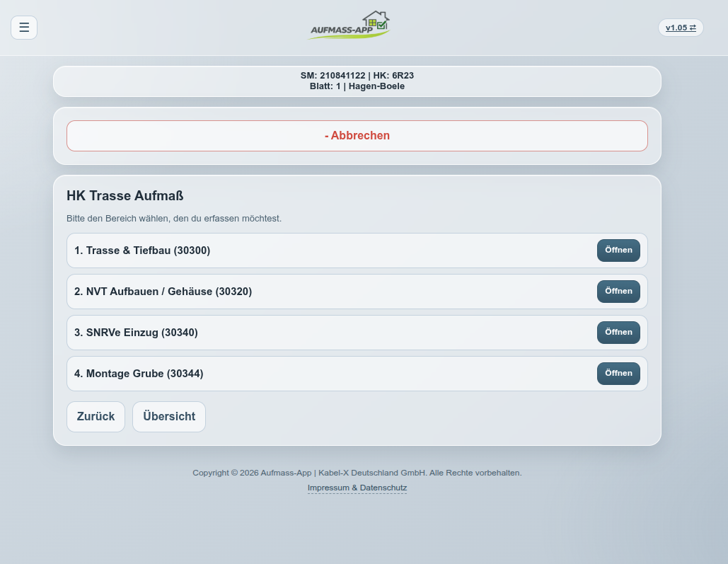Image resolution: width=728 pixels, height=564 pixels.
Task: Follow the Impressum & Datenschutz link
Action: coord(357,488)
